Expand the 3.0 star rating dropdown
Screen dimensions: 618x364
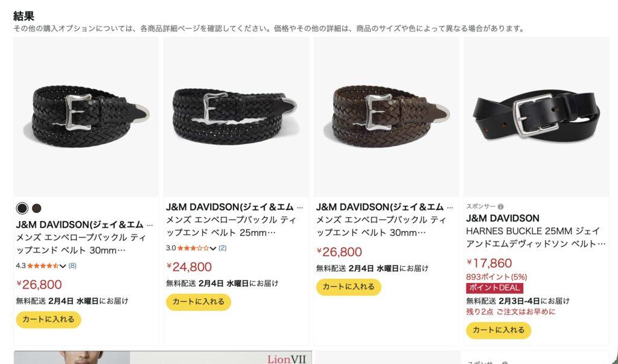coord(213,249)
